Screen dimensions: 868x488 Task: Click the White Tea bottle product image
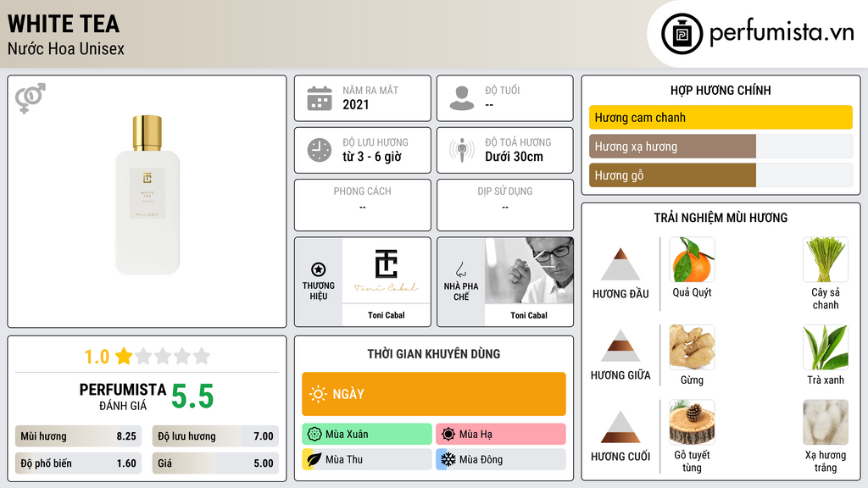point(147,195)
